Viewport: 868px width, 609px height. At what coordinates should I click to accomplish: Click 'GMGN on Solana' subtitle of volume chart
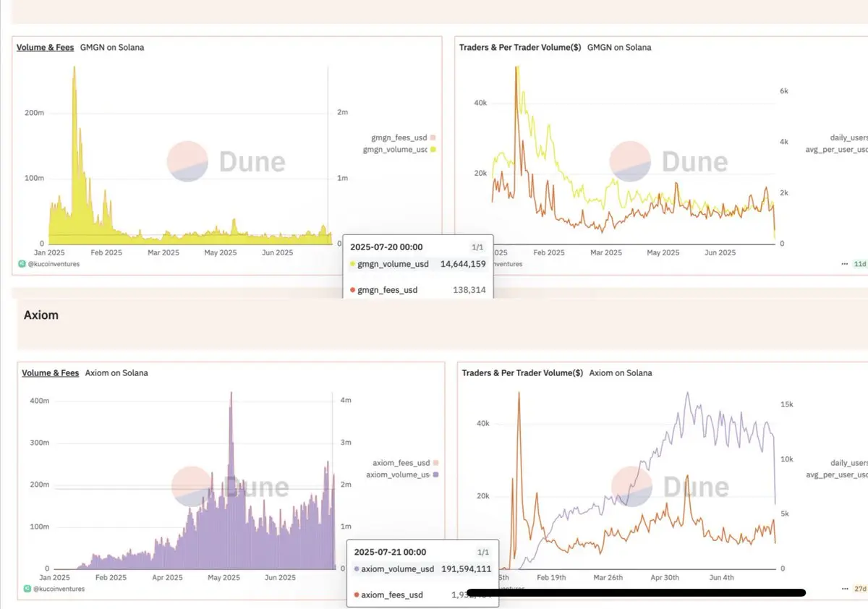[112, 48]
